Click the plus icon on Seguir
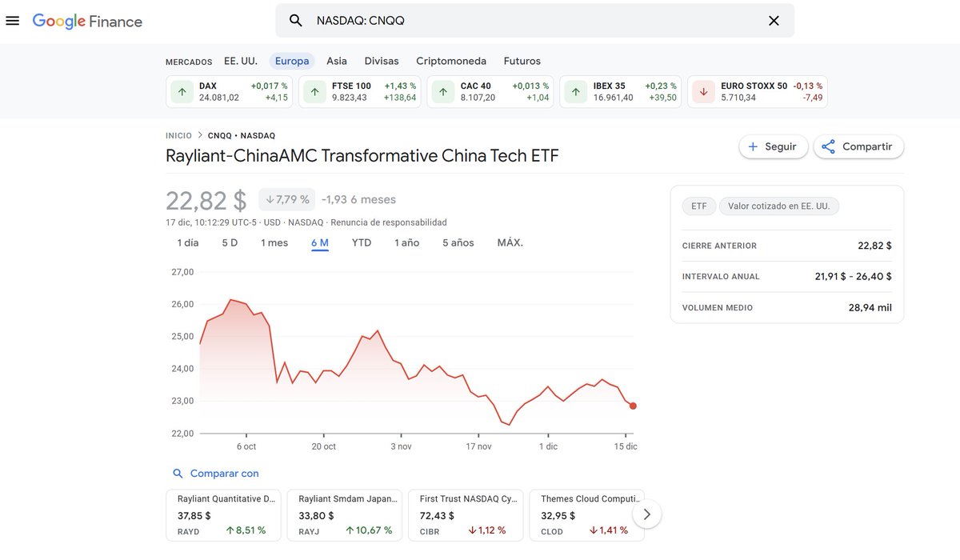 coord(753,147)
